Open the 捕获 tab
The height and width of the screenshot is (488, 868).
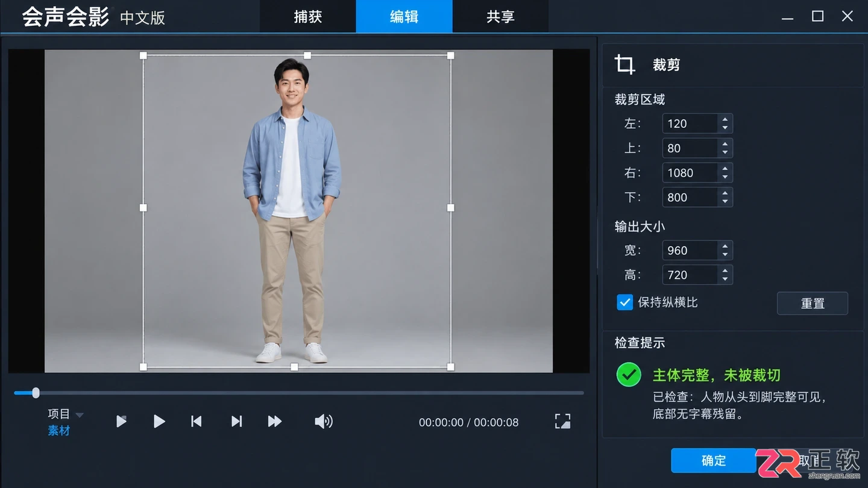click(x=308, y=16)
